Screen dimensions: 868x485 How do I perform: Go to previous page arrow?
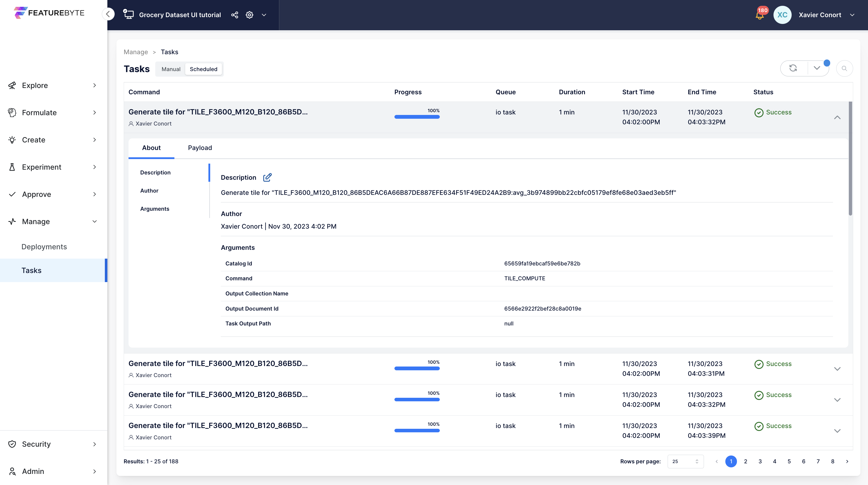(x=717, y=461)
